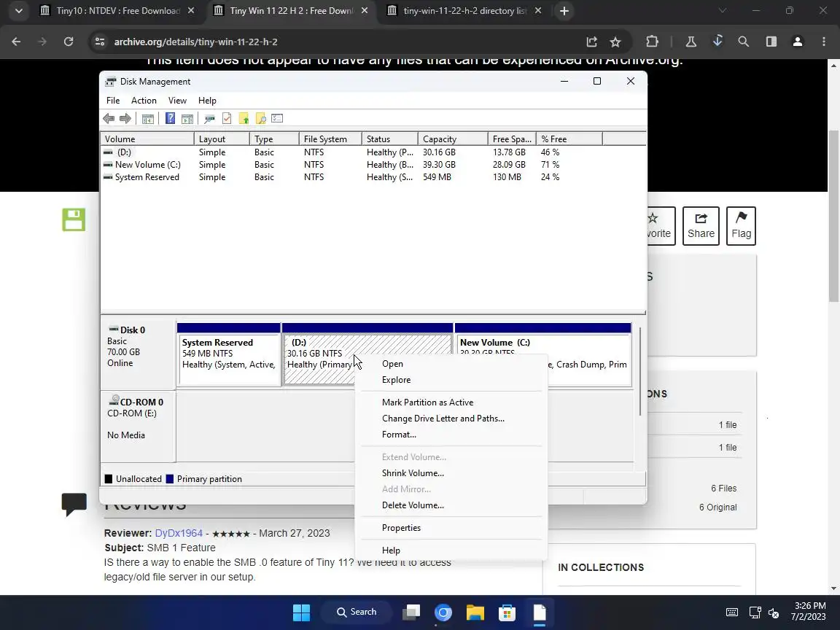Click the yellow folder with green arrow icon
The height and width of the screenshot is (630, 840).
[x=244, y=118]
